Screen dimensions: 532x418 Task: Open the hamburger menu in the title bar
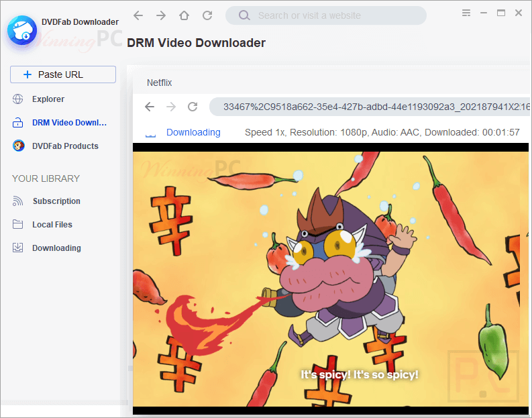[466, 13]
